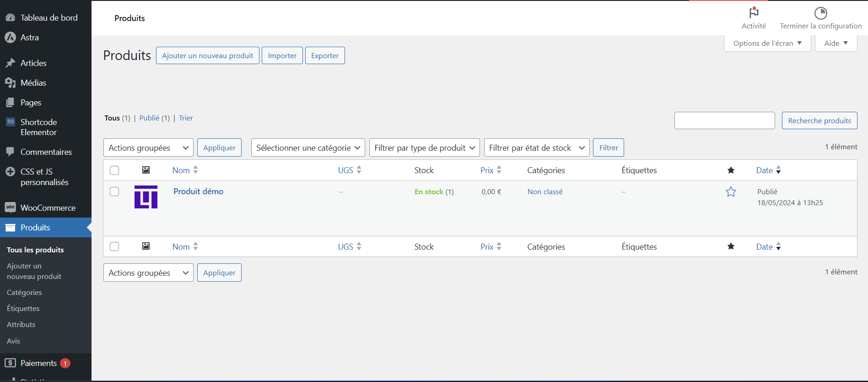The height and width of the screenshot is (382, 868).
Task: Click the 0,00 € price value
Action: (x=491, y=192)
